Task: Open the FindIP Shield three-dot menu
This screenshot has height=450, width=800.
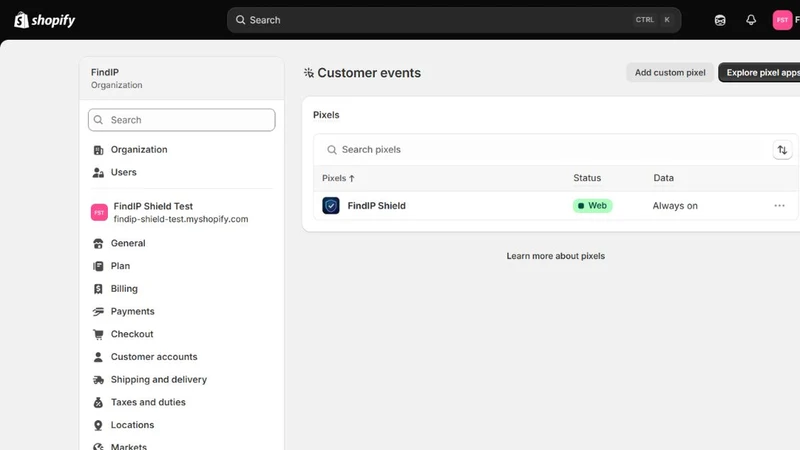Action: 779,206
